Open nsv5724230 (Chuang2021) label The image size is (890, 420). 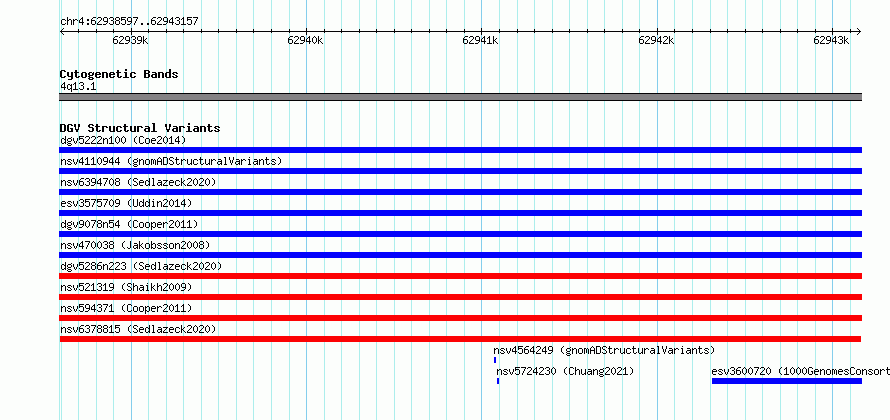click(565, 371)
